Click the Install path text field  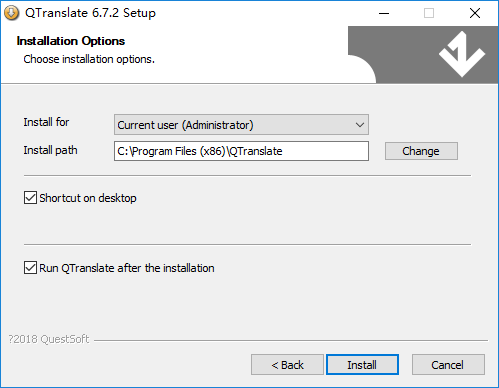coord(241,151)
